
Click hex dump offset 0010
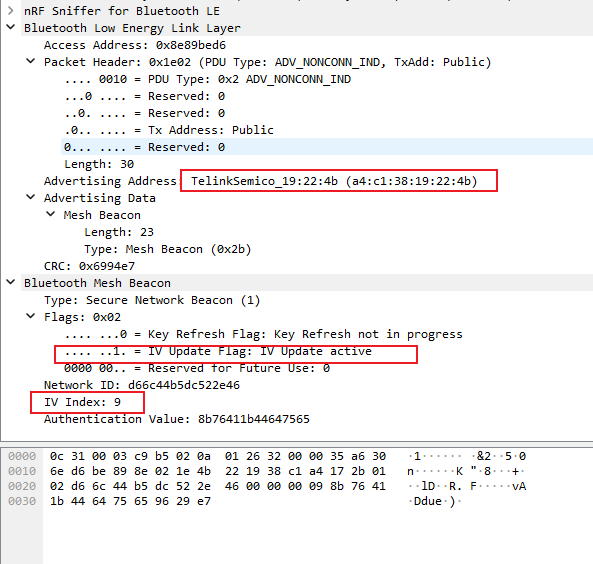pyautogui.click(x=22, y=471)
